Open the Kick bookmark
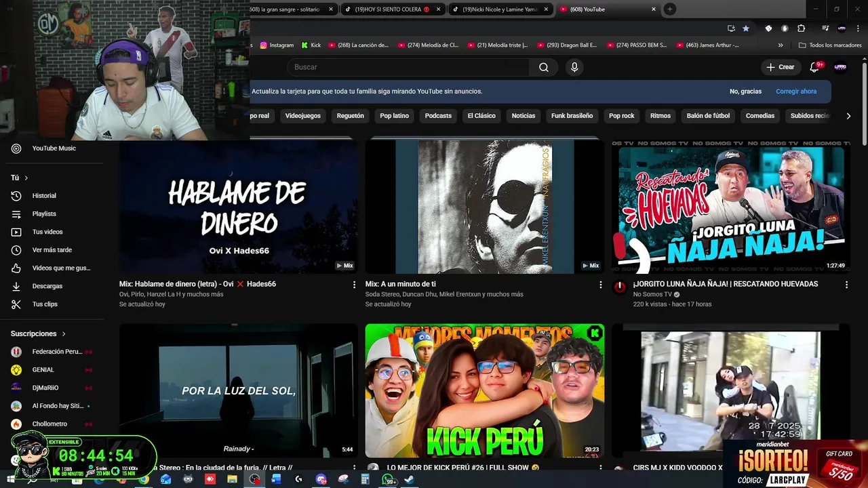Viewport: 868px width, 488px height. click(x=311, y=45)
